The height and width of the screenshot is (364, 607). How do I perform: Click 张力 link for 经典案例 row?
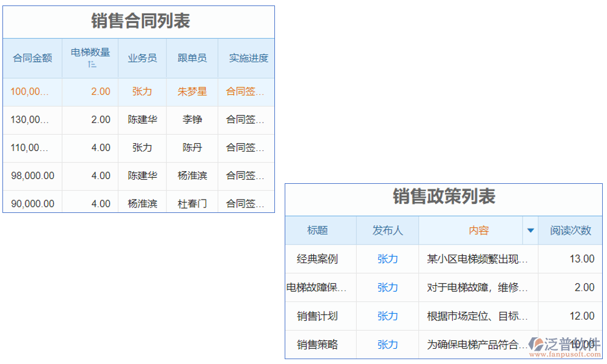click(387, 259)
